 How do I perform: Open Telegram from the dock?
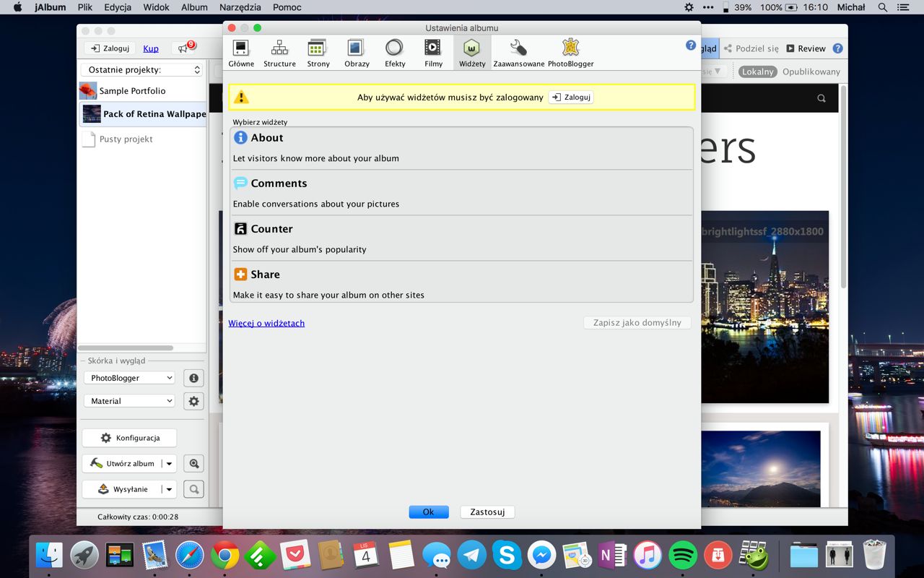tap(471, 556)
